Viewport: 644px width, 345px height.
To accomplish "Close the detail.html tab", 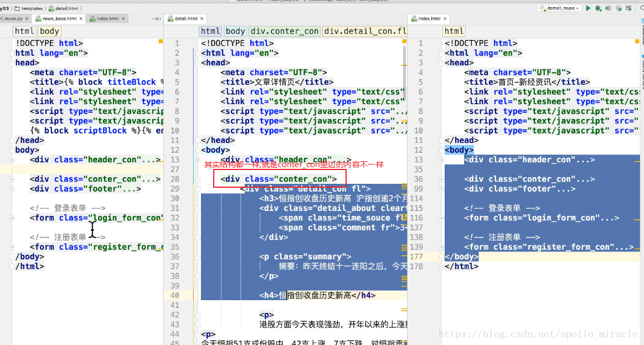I will (202, 18).
